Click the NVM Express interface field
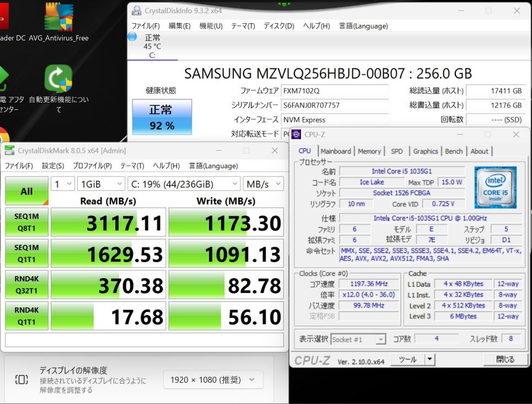The height and width of the screenshot is (404, 532). click(335, 120)
